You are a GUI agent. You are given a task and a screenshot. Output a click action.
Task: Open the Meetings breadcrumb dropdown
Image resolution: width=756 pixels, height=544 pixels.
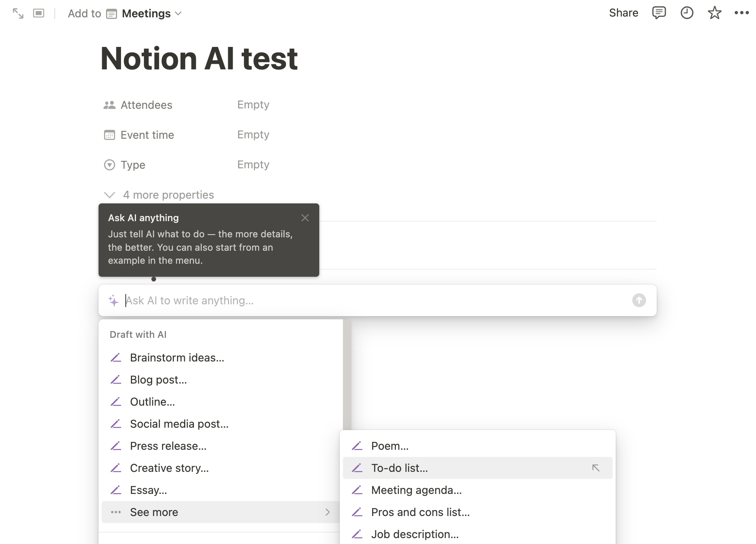click(178, 13)
